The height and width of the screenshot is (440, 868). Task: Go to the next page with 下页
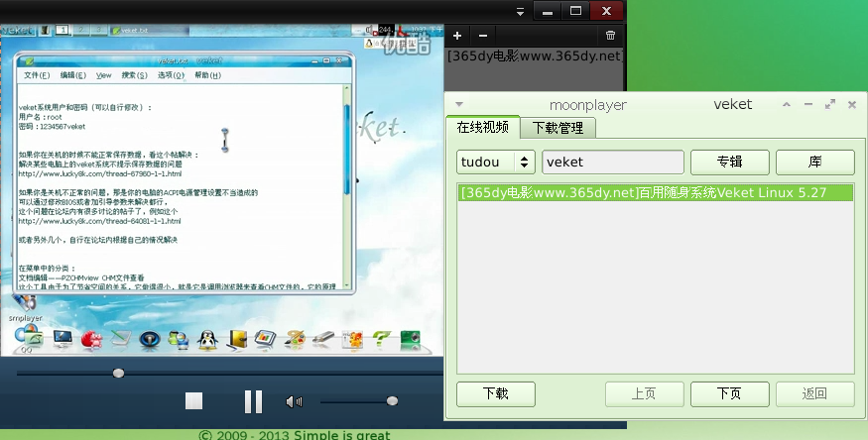[x=729, y=393]
